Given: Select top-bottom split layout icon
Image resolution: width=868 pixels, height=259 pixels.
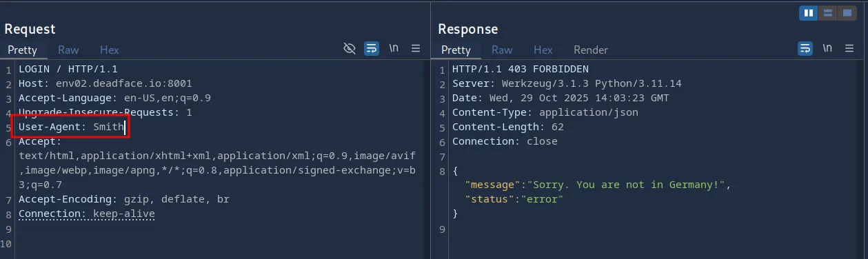Looking at the screenshot, I should pos(827,12).
